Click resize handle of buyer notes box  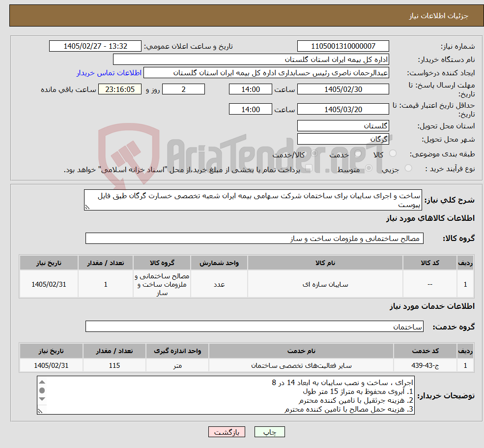point(40,411)
